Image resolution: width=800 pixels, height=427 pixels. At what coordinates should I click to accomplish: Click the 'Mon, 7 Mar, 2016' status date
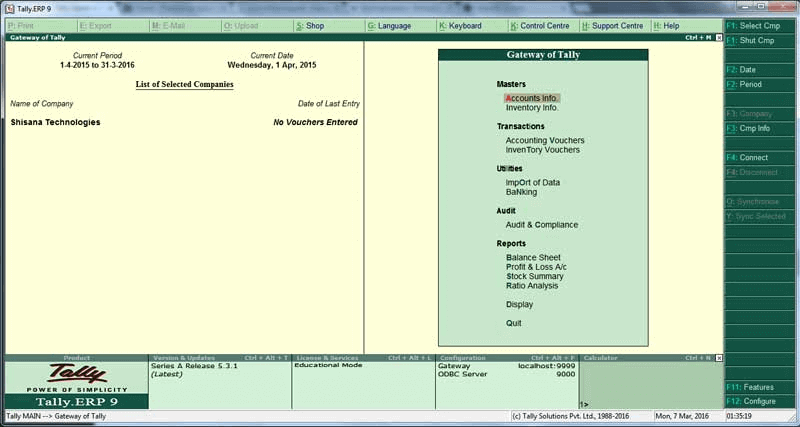[682, 416]
